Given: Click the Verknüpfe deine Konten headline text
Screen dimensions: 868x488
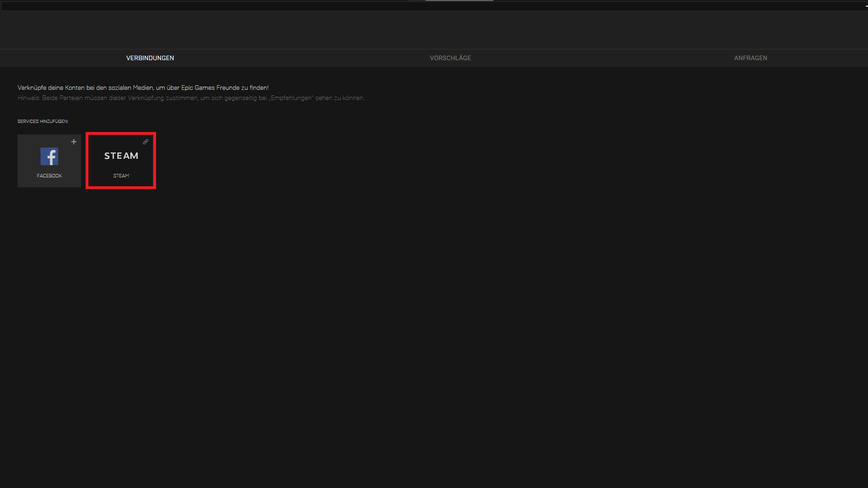Looking at the screenshot, I should coord(143,87).
